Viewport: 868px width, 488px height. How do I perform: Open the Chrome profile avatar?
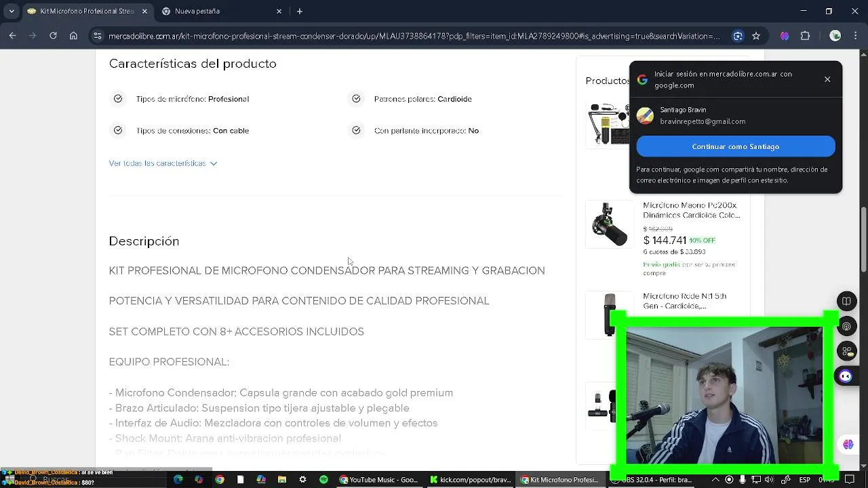pyautogui.click(x=835, y=36)
